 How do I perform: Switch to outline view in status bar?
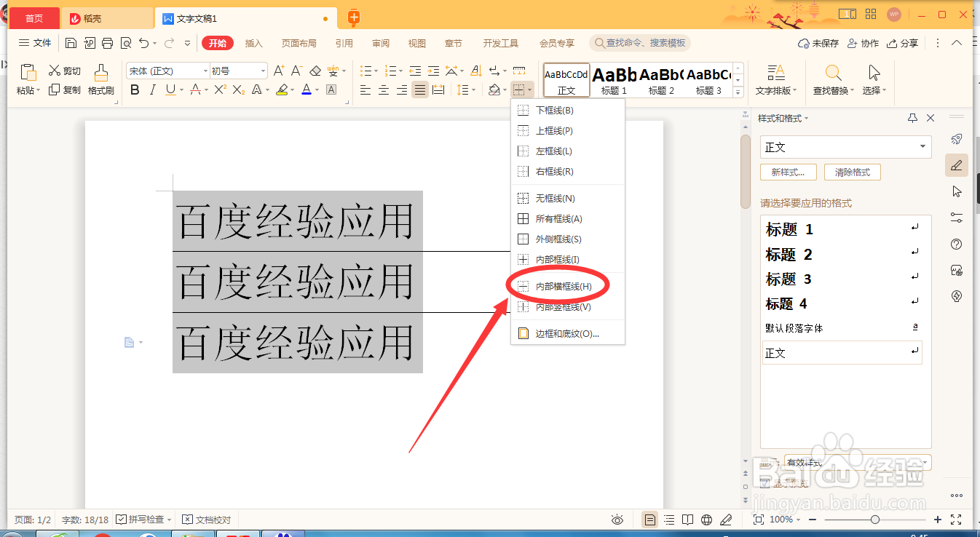coord(669,520)
